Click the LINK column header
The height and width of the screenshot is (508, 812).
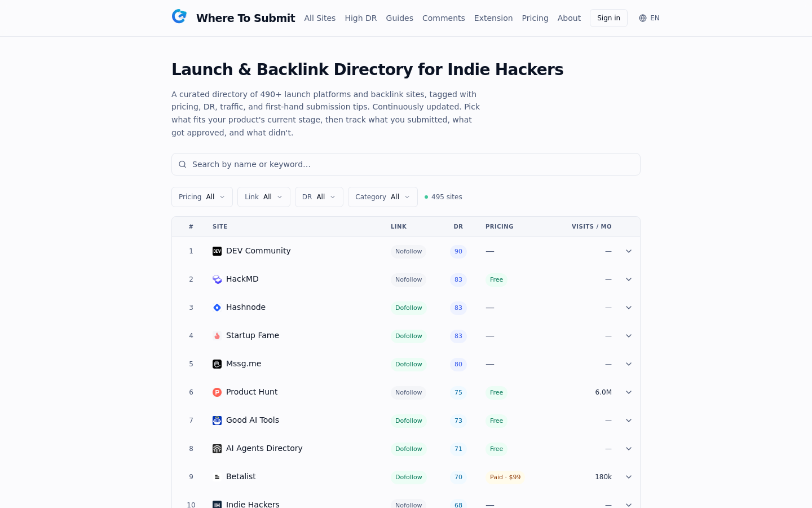coord(399,226)
